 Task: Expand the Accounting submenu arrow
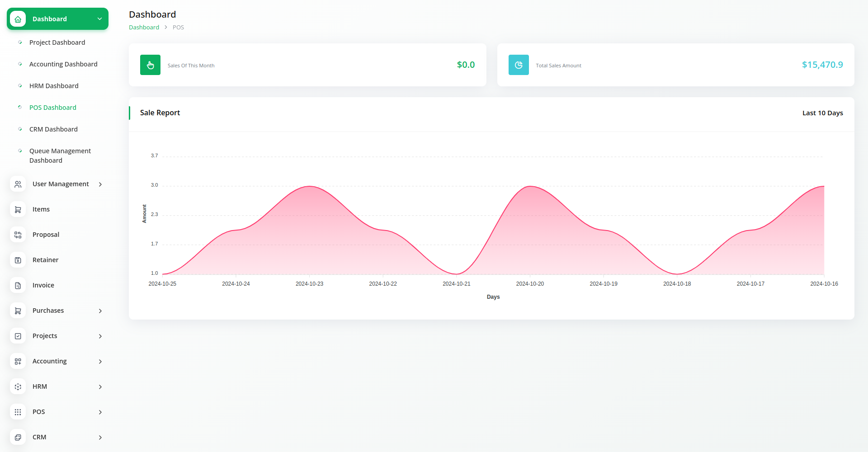[100, 362]
